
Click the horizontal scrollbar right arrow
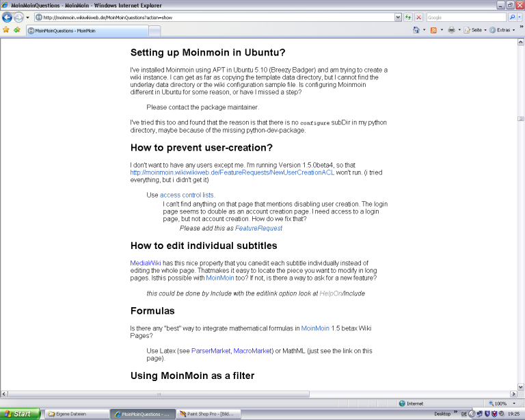tap(513, 394)
